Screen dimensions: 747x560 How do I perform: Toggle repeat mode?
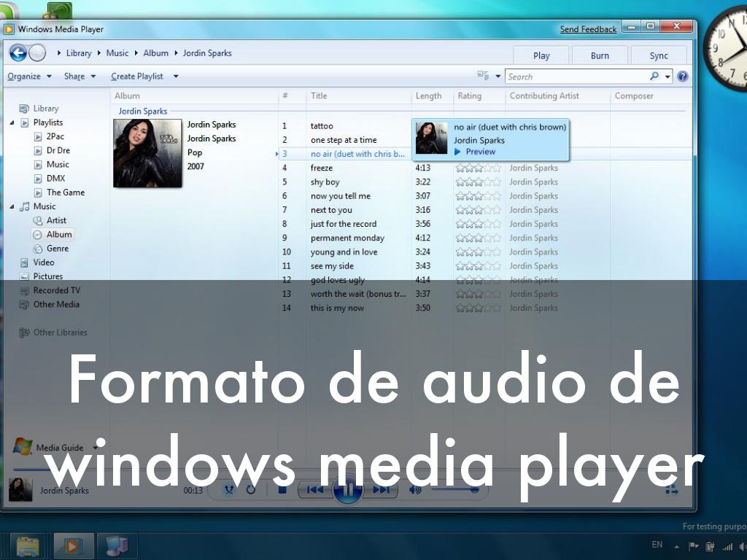(x=251, y=489)
